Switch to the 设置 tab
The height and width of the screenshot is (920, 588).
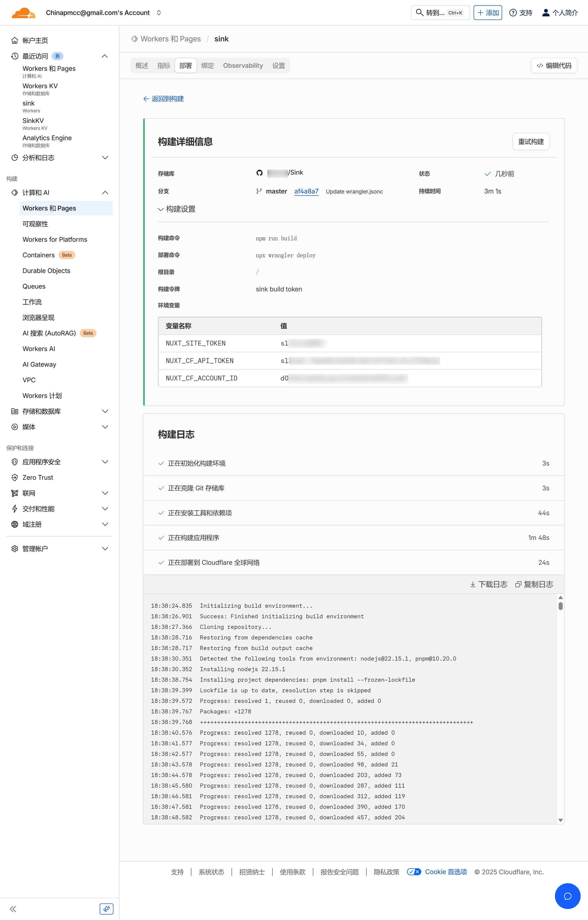tap(278, 66)
